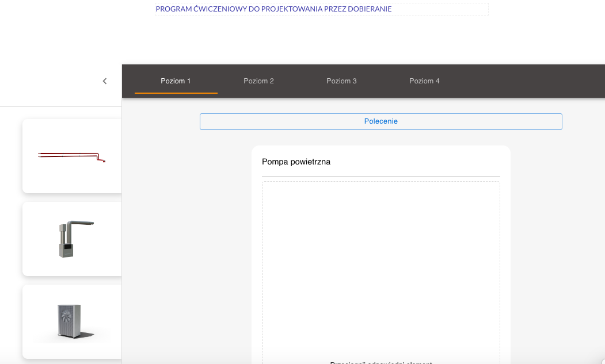The width and height of the screenshot is (605, 364).
Task: Select the Poziom 4 tab
Action: [x=424, y=81]
